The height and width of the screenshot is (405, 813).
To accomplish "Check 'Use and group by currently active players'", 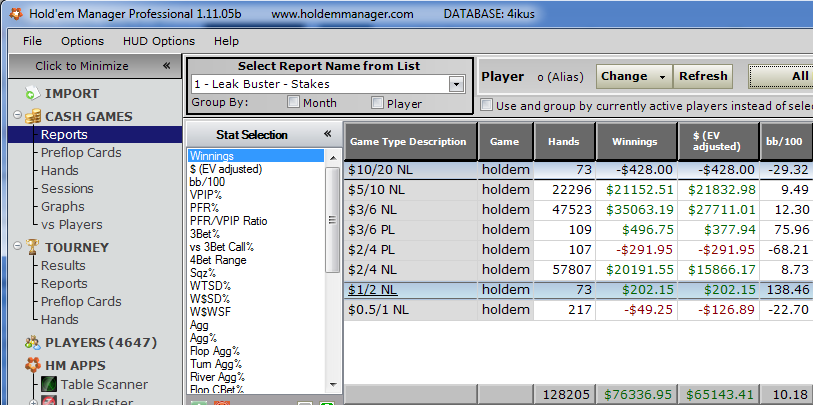I will [x=486, y=105].
